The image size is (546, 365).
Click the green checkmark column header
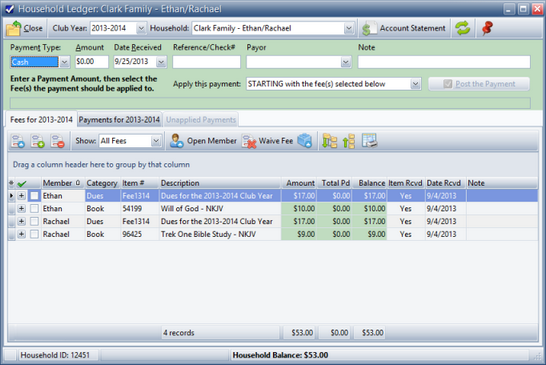[22, 183]
